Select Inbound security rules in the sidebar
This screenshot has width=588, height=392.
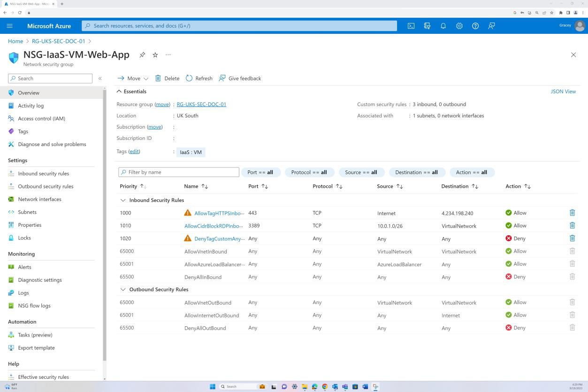tap(44, 173)
